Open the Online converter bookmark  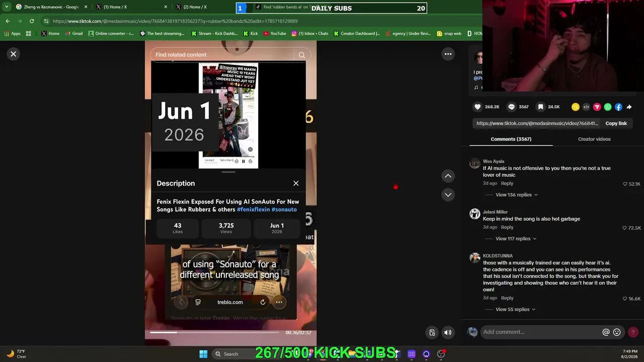point(111,34)
